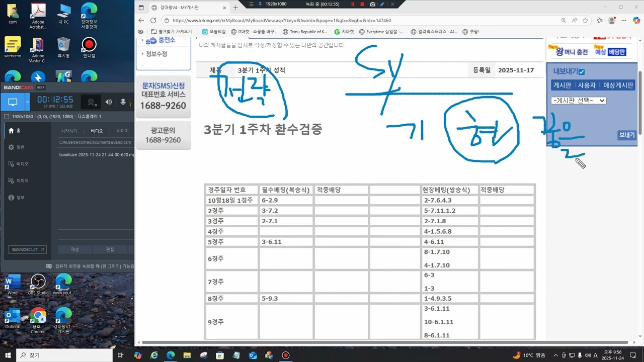Toggle the webcam overlay in Bandicam
644x362 pixels.
point(91,102)
